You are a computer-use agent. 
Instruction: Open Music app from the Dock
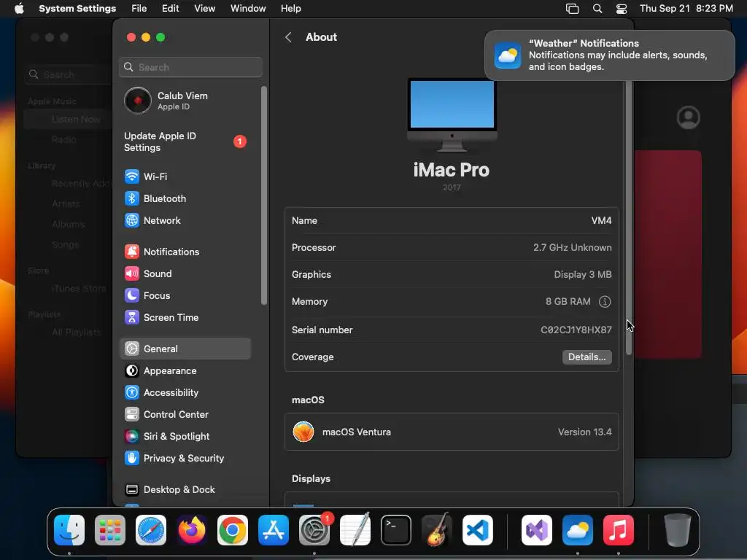(x=619, y=530)
